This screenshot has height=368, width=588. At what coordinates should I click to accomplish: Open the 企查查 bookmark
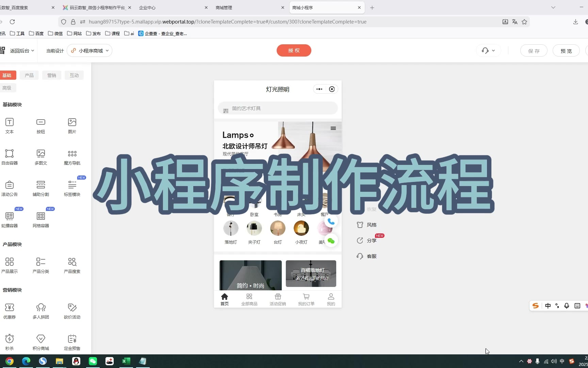coord(163,33)
